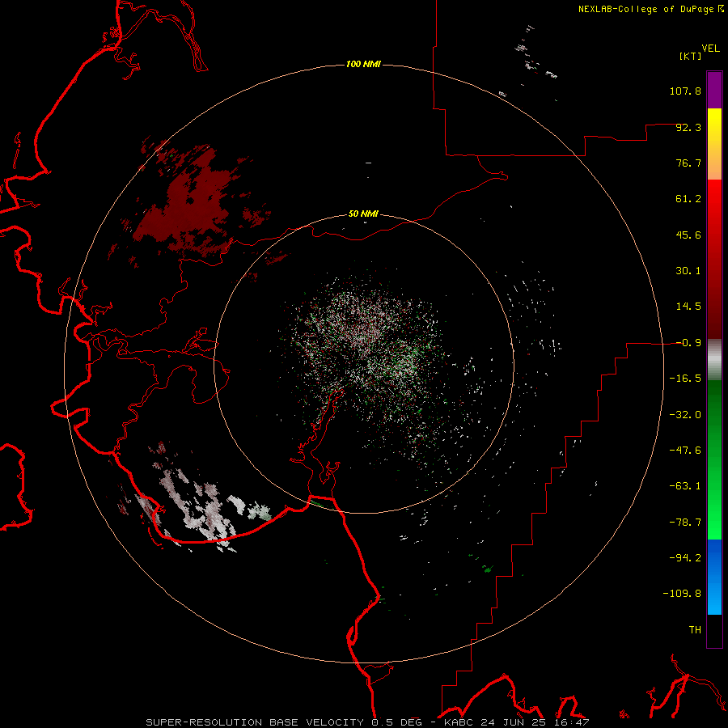Click the 61.2 velocity scale value
This screenshot has height=728, width=728.
(x=688, y=199)
